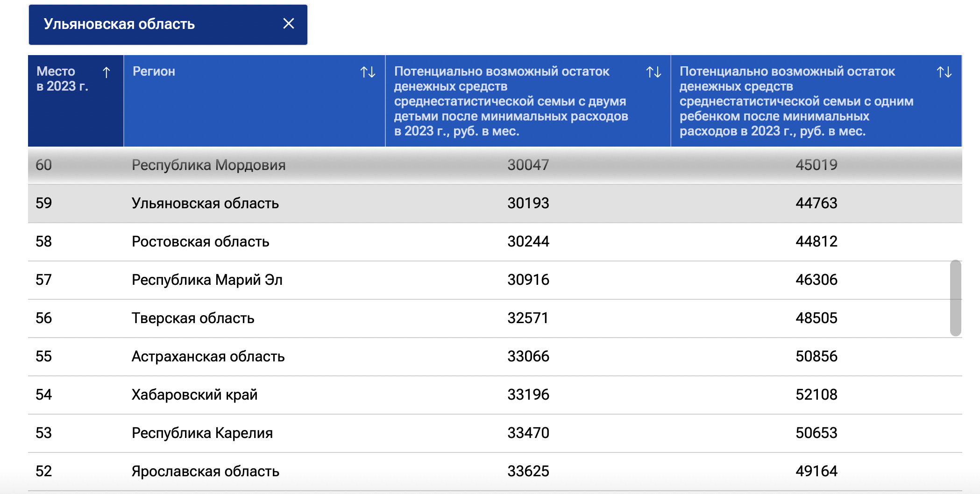The height and width of the screenshot is (494, 980).
Task: Click value 52108 in Хабаровский край row
Action: point(816,395)
